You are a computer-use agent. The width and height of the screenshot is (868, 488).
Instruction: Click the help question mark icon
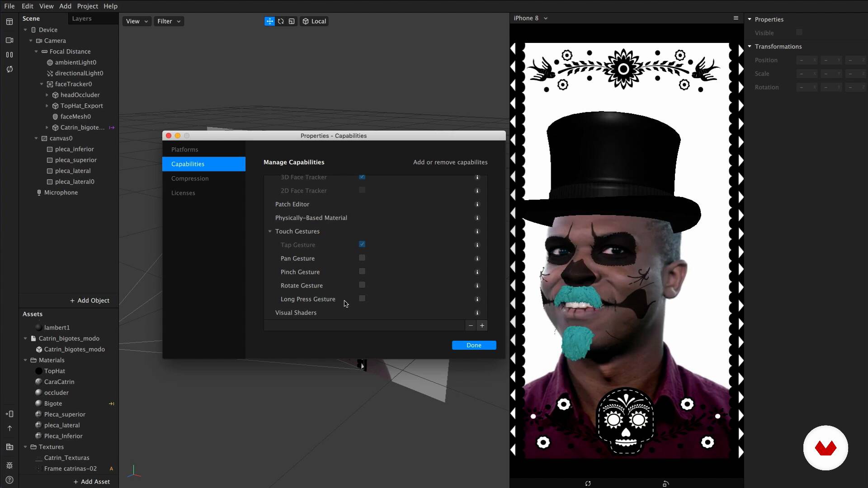coord(9,480)
